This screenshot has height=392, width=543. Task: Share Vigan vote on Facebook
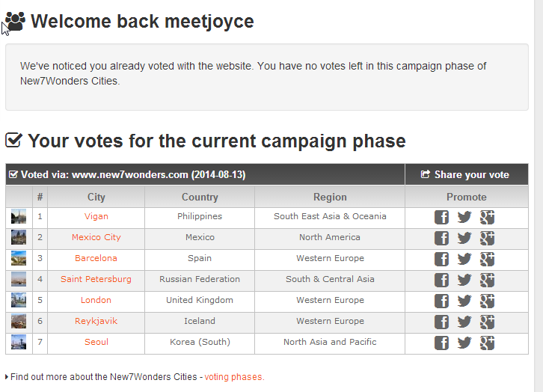click(441, 217)
